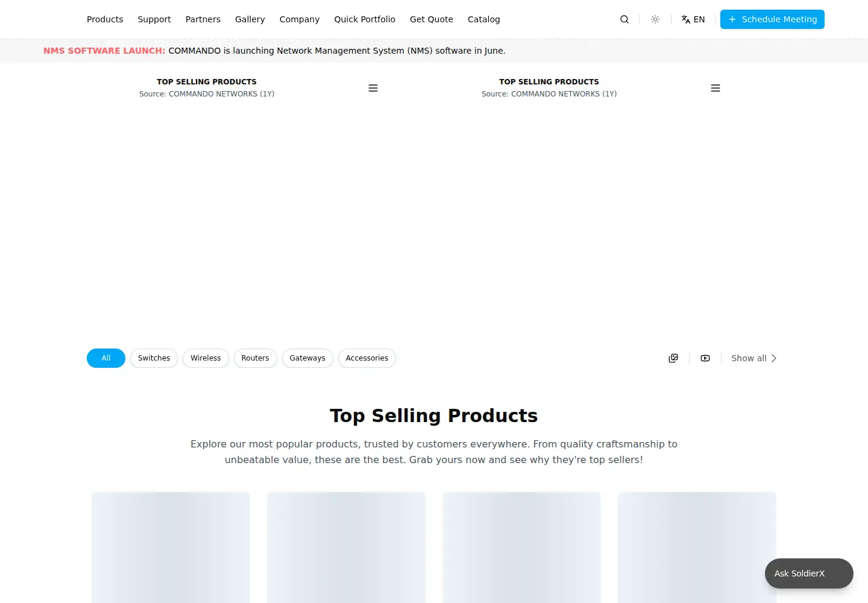Click the Schedule Meeting button
Screen dimensions: 868x603
coord(772,19)
